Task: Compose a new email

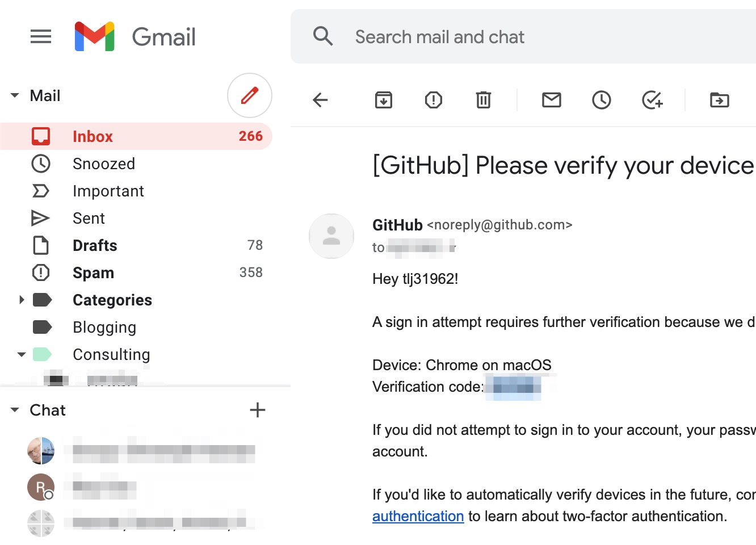Action: click(x=249, y=95)
